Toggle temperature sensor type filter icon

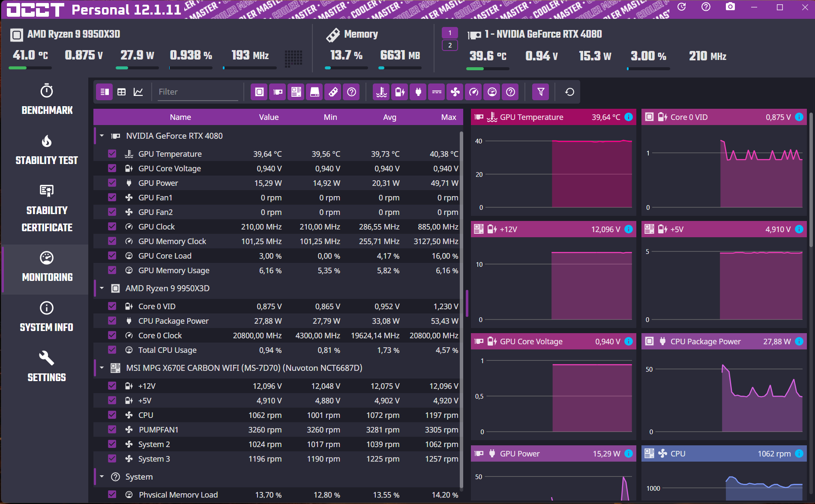click(x=381, y=92)
